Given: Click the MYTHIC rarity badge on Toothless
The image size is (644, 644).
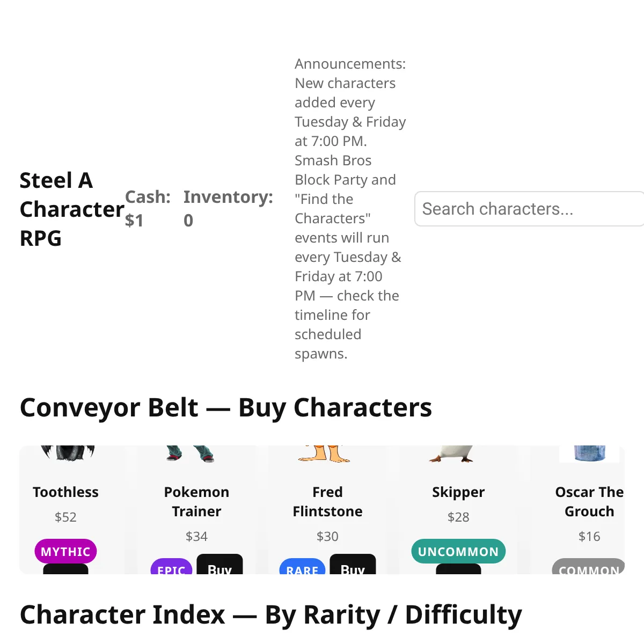Looking at the screenshot, I should pos(65,551).
